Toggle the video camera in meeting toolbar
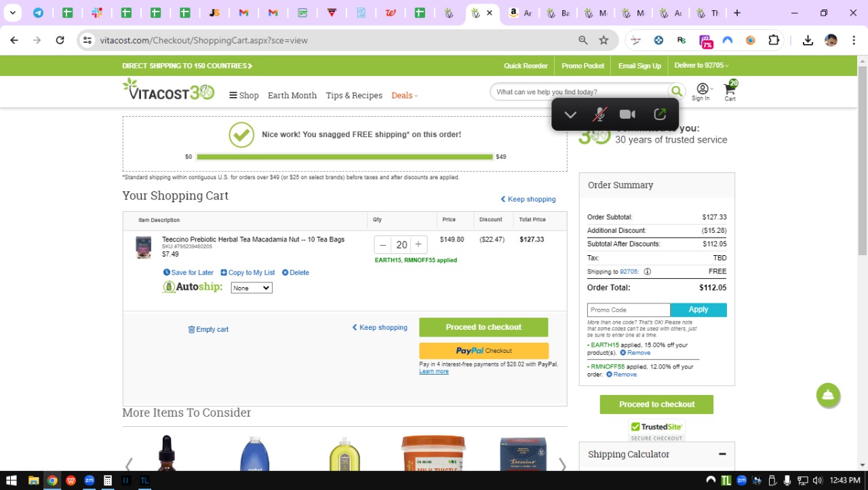The width and height of the screenshot is (868, 490). (627, 115)
